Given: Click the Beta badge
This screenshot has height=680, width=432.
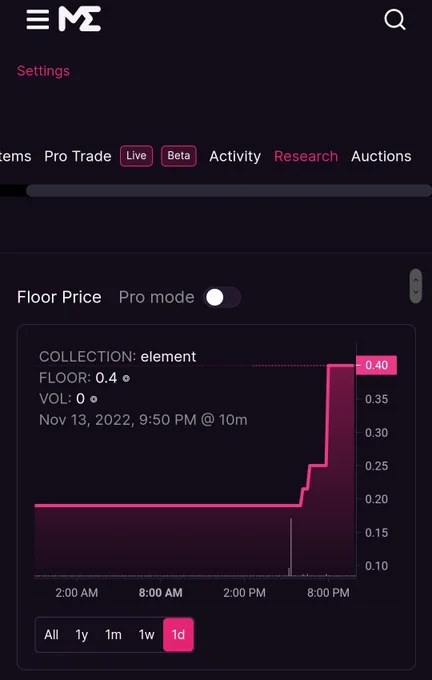Looking at the screenshot, I should click(179, 156).
